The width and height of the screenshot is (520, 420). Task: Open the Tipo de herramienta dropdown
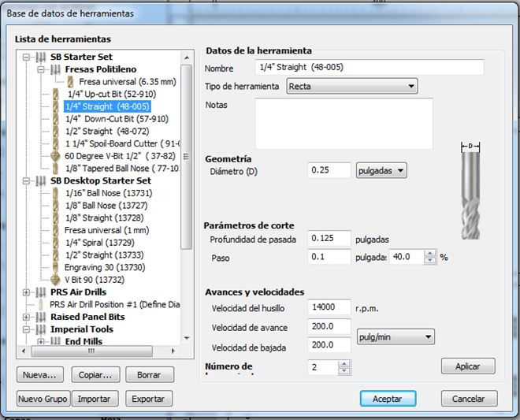coord(352,86)
